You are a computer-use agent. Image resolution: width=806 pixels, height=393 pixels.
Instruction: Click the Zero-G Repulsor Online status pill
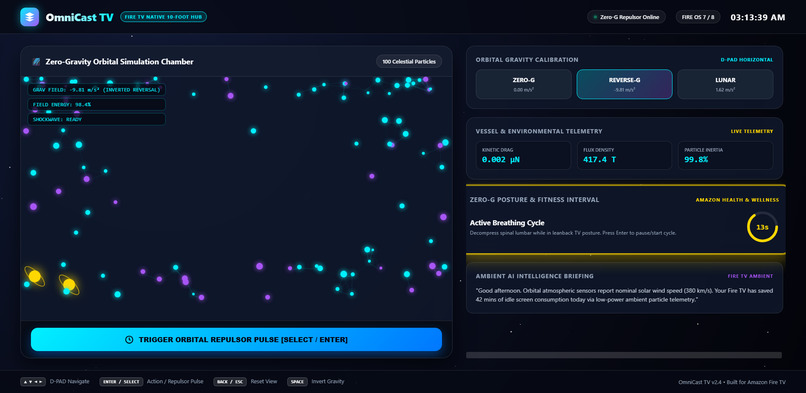(627, 17)
